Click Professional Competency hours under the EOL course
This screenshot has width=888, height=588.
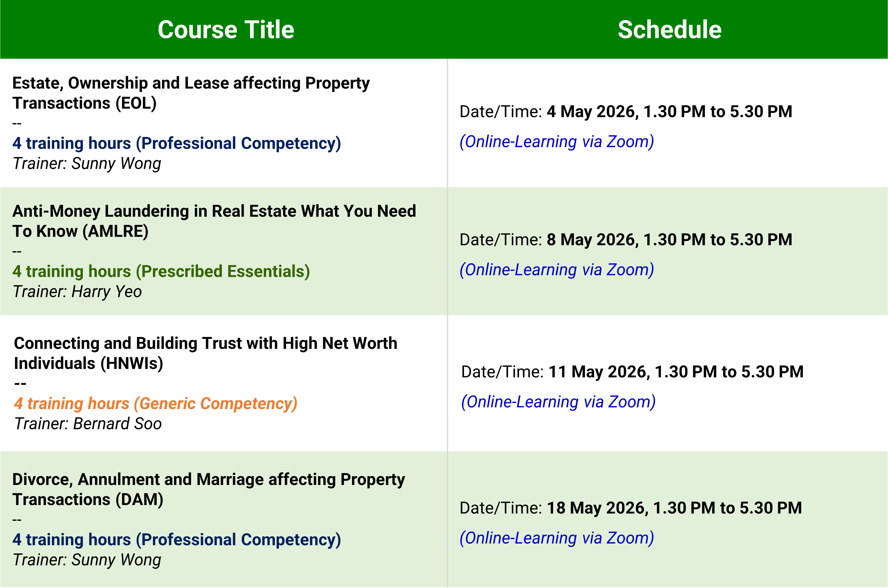(x=176, y=143)
